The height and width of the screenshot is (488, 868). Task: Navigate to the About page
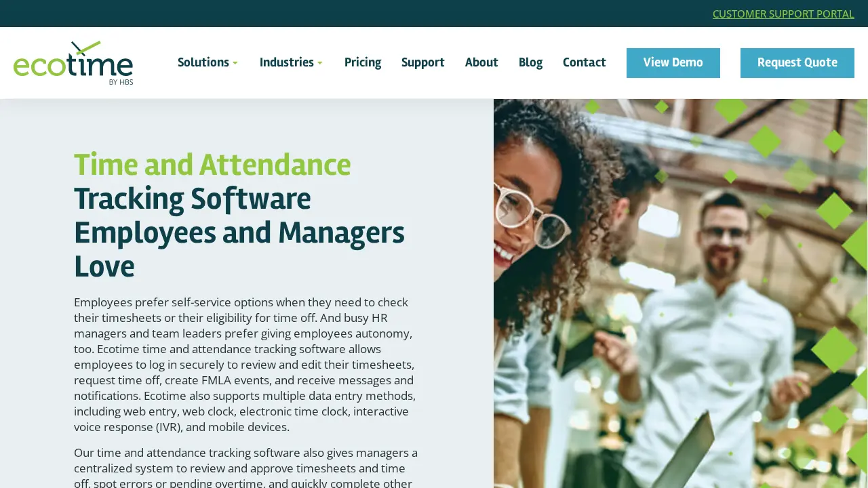(x=481, y=63)
